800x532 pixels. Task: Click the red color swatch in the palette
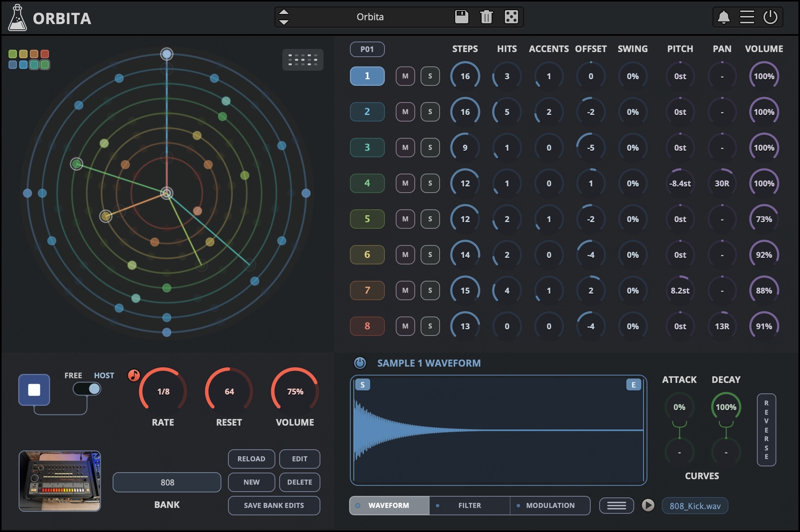(x=45, y=54)
